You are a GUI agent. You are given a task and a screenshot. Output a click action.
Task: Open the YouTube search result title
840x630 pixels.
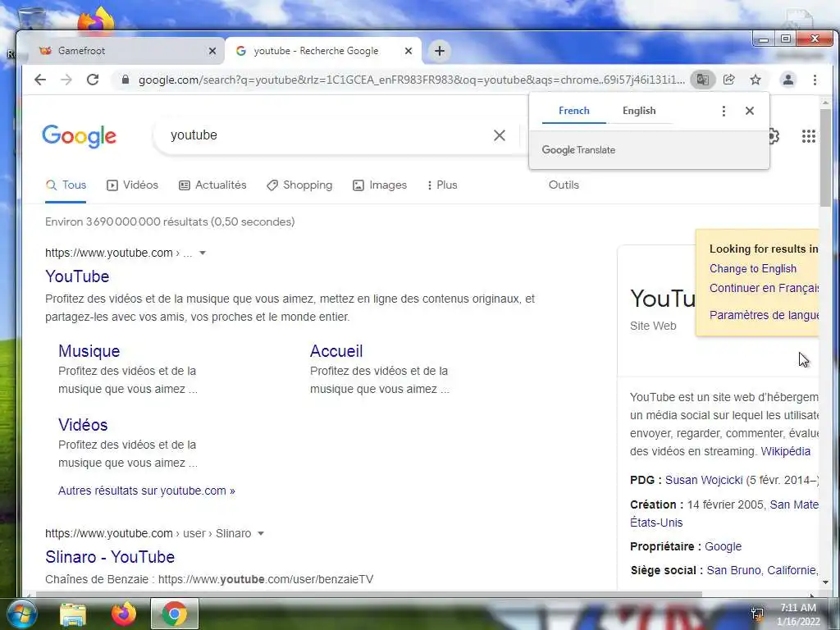click(x=77, y=276)
